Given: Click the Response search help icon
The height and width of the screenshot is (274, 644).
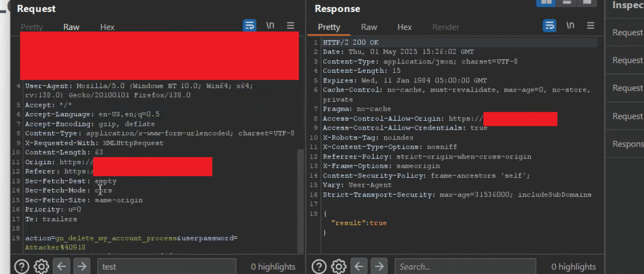Looking at the screenshot, I should 319,266.
